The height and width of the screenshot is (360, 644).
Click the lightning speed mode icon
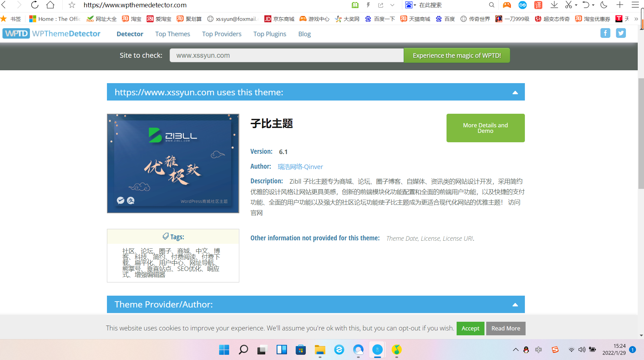point(368,5)
